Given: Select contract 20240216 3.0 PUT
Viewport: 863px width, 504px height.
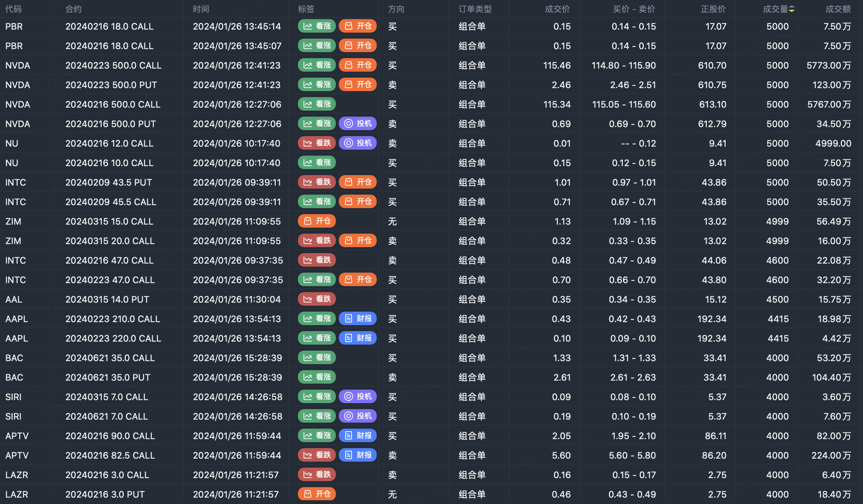Looking at the screenshot, I should (x=105, y=495).
